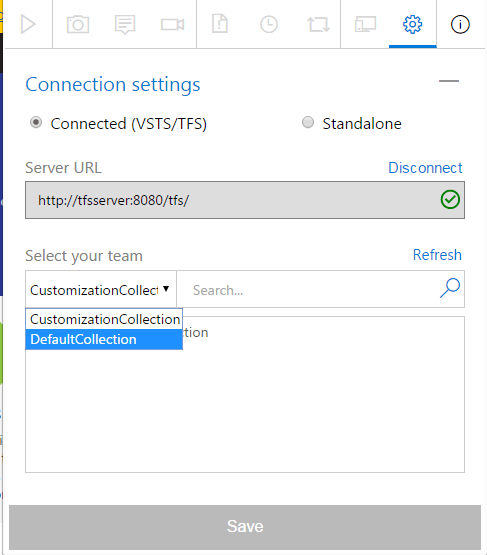Collapse the Connection settings section

pyautogui.click(x=449, y=81)
